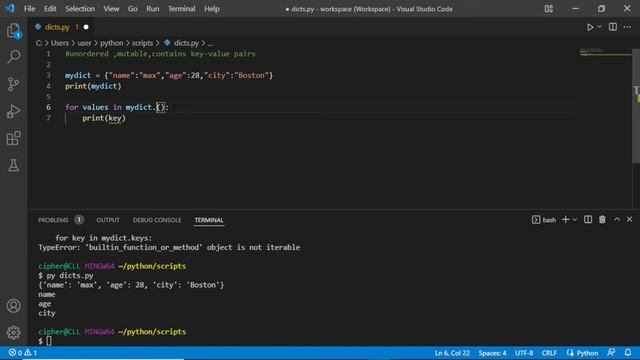Open the Run menu

click(153, 9)
